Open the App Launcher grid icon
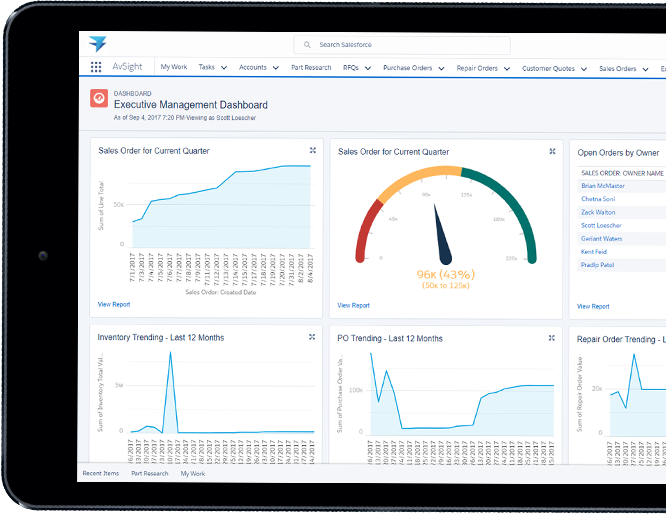 point(96,67)
